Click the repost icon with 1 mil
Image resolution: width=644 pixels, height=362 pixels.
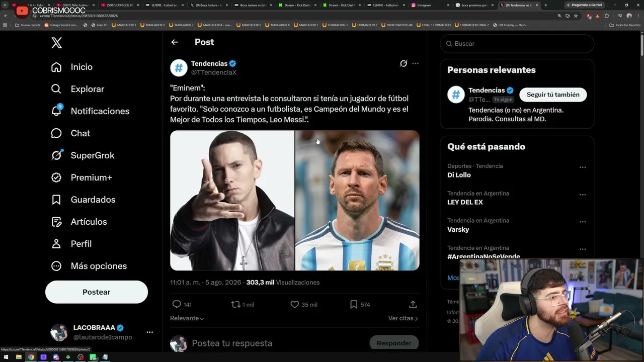[235, 304]
